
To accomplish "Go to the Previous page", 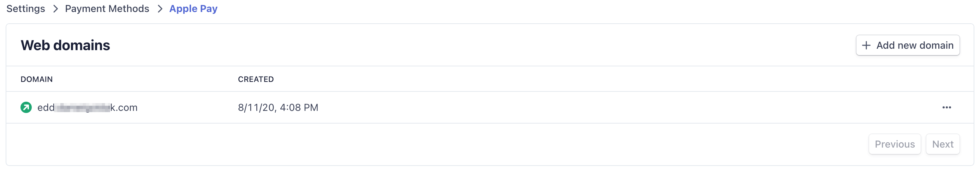I will (x=894, y=144).
